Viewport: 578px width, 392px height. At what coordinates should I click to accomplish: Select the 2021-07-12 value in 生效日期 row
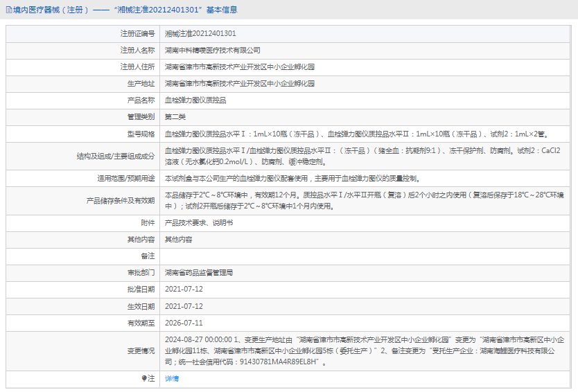[184, 307]
